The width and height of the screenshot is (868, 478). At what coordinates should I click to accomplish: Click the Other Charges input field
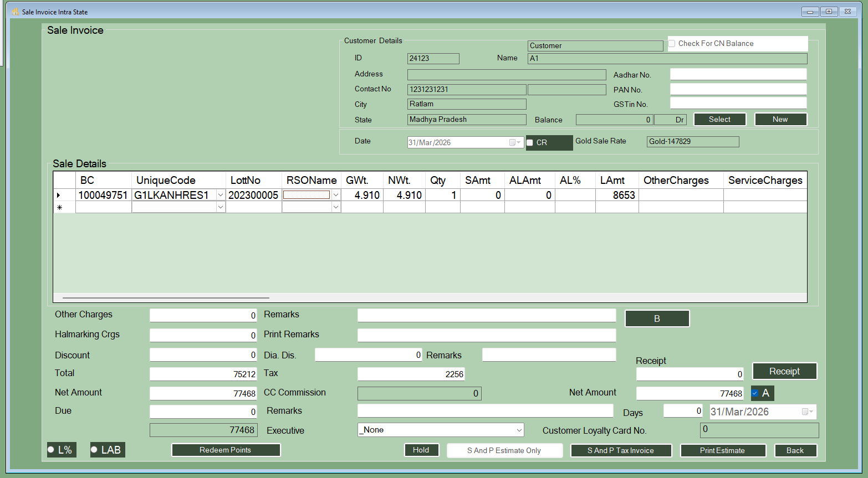pyautogui.click(x=203, y=315)
